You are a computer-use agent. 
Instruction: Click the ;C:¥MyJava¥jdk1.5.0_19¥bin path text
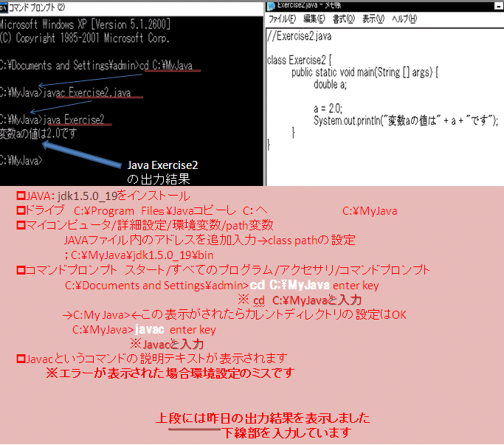click(139, 255)
